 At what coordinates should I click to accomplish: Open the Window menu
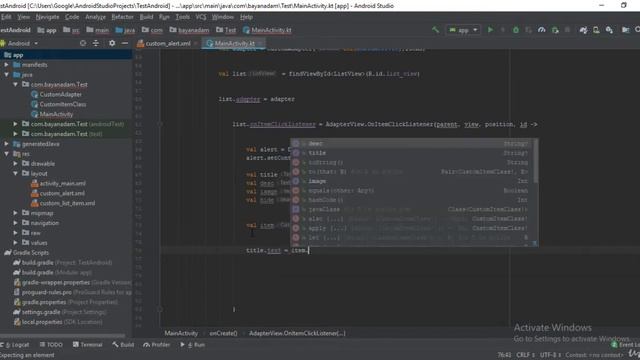[222, 17]
